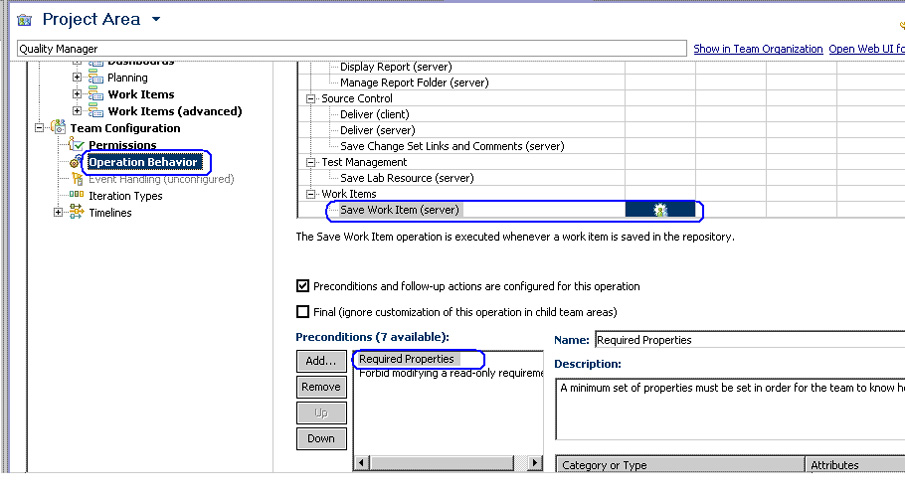Click the Event Handling tree icon
This screenshot has height=493, width=905.
tap(77, 180)
